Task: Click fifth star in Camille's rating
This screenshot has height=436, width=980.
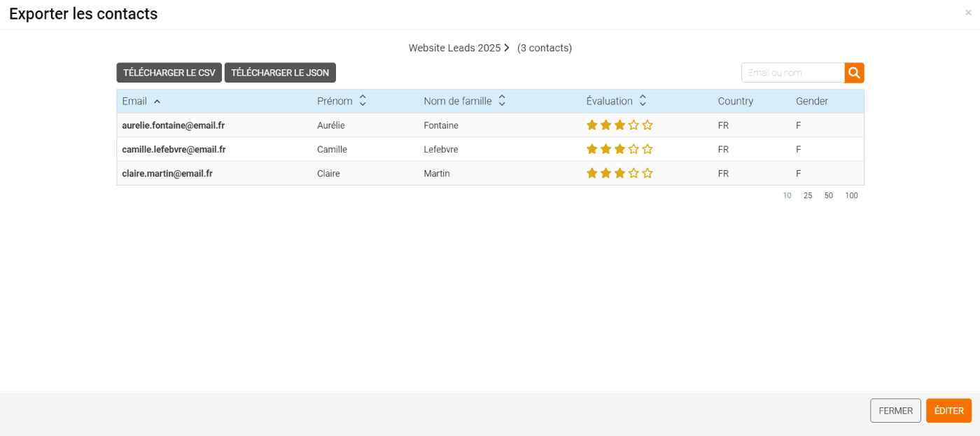Action: 647,149
